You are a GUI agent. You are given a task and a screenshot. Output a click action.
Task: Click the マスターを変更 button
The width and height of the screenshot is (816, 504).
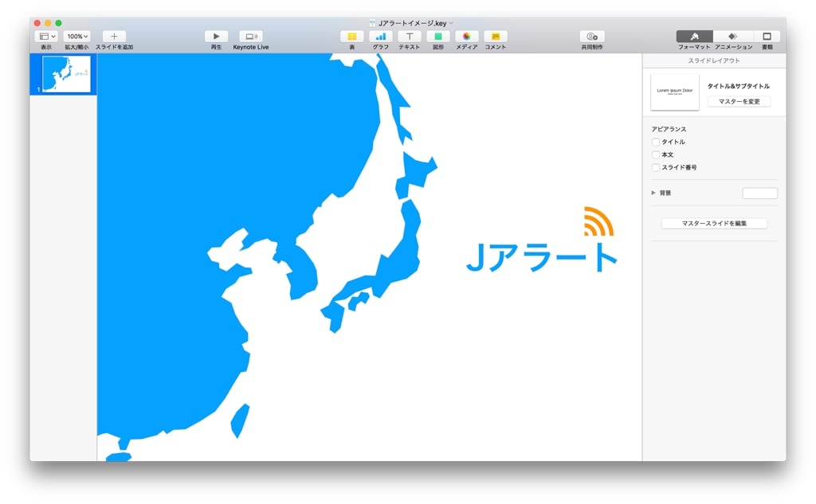[x=739, y=101]
